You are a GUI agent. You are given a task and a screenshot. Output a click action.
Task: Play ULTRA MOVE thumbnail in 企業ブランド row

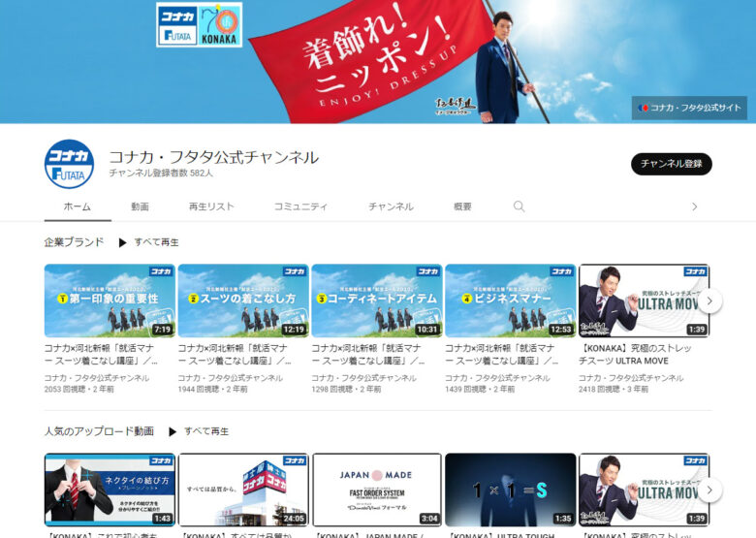pyautogui.click(x=644, y=301)
